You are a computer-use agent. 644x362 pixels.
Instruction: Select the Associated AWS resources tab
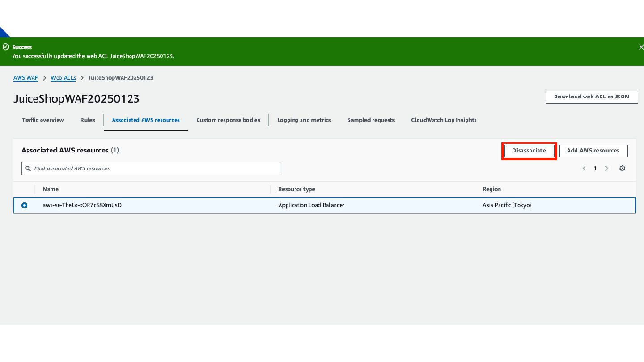click(146, 120)
